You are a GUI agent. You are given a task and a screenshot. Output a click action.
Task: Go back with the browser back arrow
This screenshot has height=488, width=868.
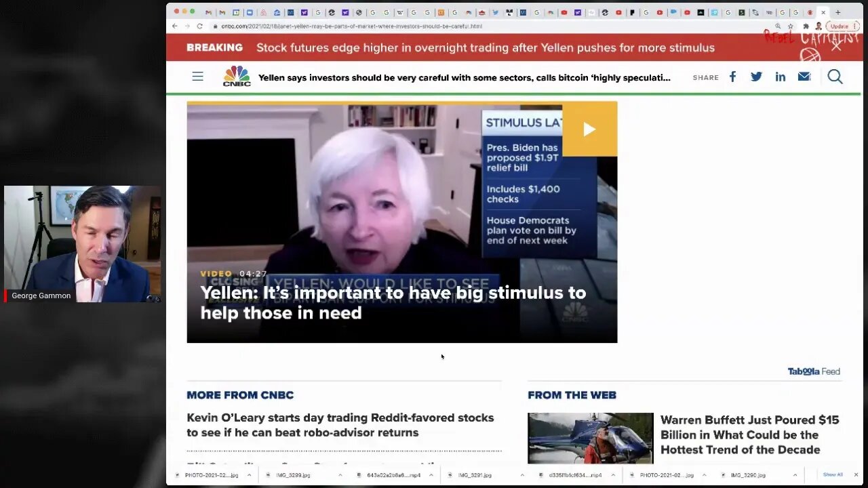coord(175,26)
